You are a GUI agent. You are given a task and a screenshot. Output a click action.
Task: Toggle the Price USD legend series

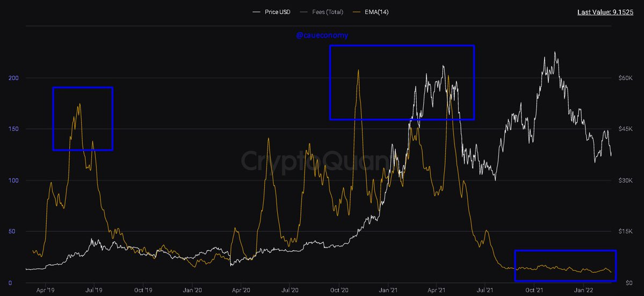click(271, 12)
